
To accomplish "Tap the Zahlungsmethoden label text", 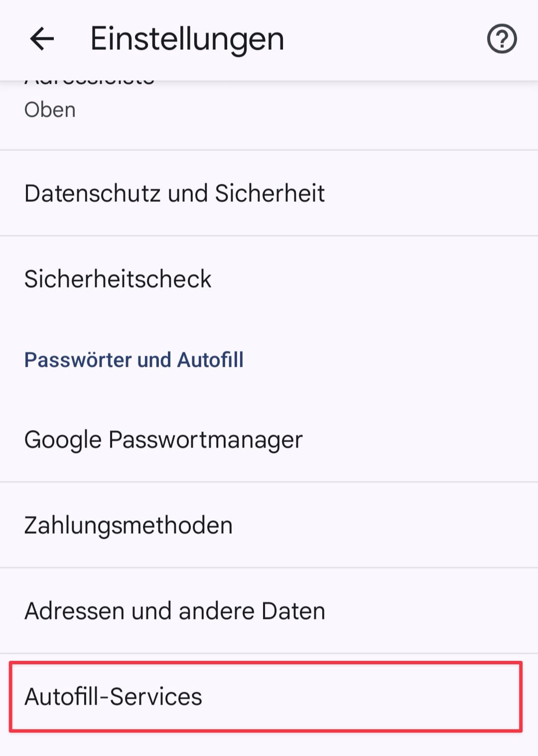I will click(128, 525).
